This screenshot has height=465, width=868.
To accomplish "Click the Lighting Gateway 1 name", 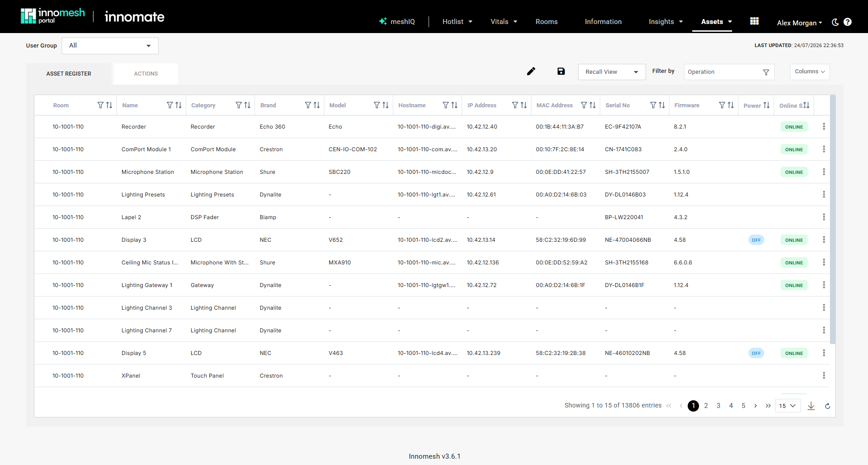I will coord(147,285).
